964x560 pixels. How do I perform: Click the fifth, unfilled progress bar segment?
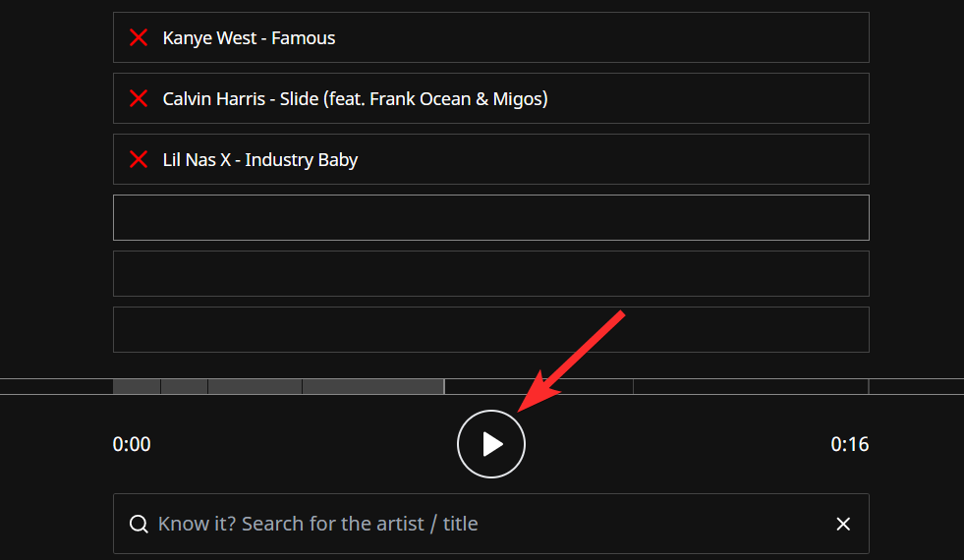click(539, 386)
